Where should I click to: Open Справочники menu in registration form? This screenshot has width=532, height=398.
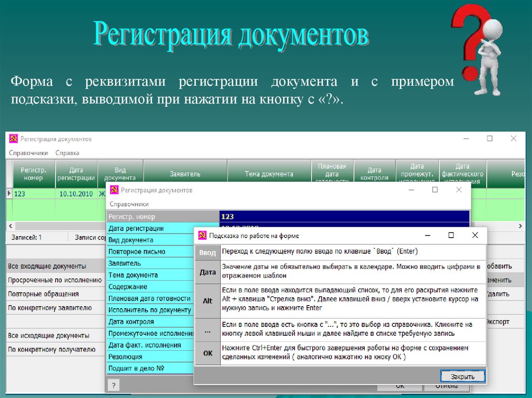(129, 204)
